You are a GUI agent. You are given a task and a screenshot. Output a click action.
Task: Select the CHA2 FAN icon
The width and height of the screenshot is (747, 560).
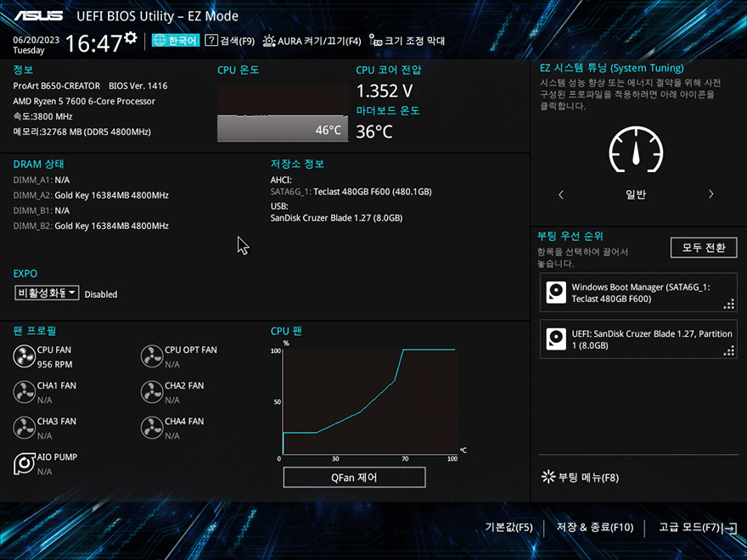pos(152,392)
